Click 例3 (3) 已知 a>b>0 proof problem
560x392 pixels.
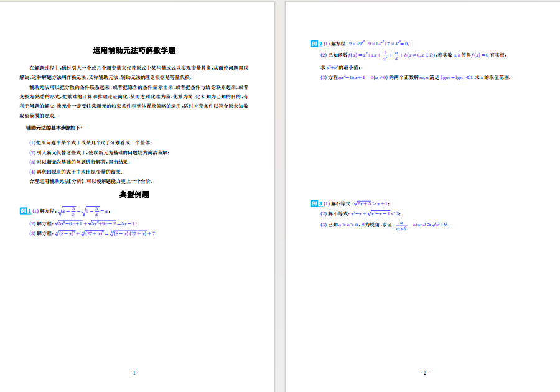tap(385, 225)
